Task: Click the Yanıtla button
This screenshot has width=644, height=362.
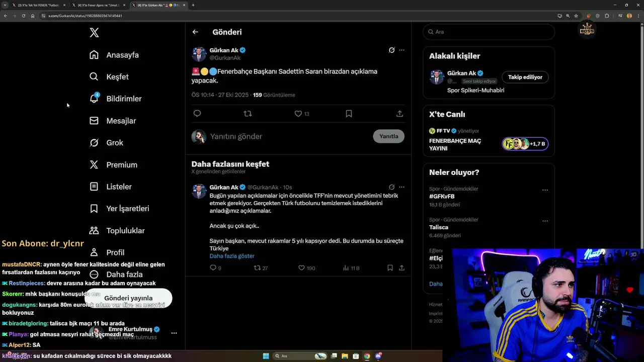Action: coord(388,136)
